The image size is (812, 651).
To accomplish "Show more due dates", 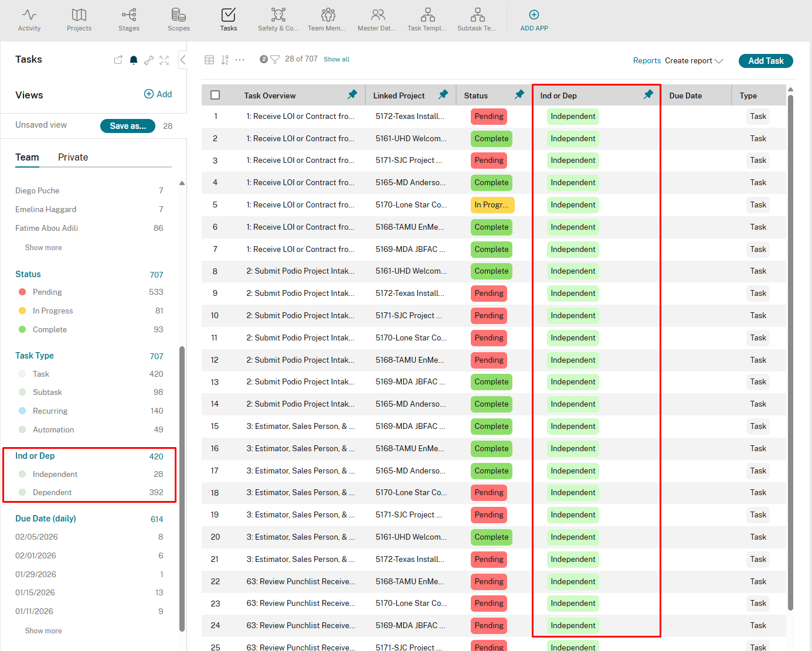I will (43, 630).
